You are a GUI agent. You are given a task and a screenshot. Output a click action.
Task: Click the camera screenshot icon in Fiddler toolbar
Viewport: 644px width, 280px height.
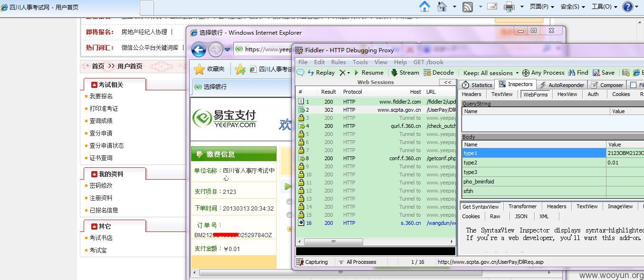tap(626, 73)
